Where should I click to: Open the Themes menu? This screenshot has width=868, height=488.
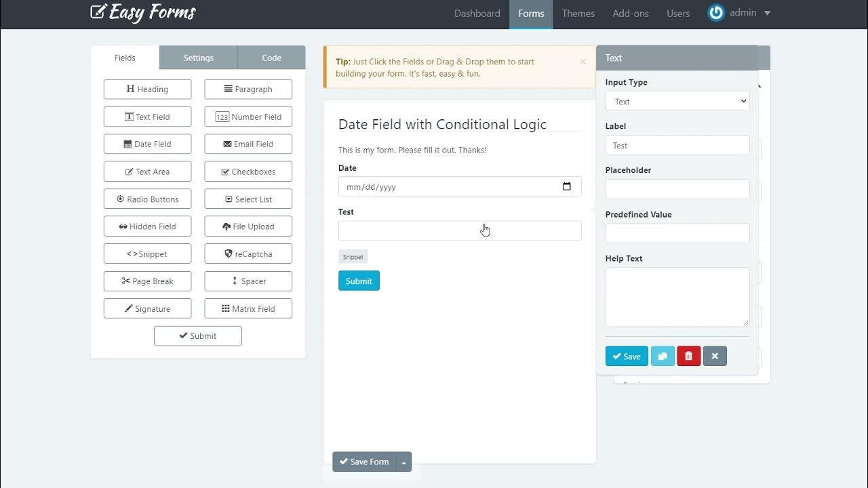click(578, 14)
